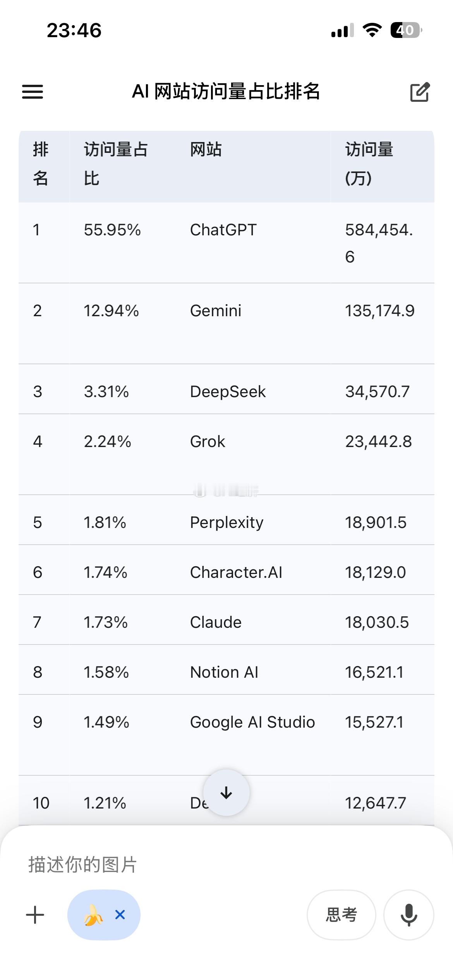Remove the banana image tool chip
Image resolution: width=453 pixels, height=980 pixels.
(120, 915)
